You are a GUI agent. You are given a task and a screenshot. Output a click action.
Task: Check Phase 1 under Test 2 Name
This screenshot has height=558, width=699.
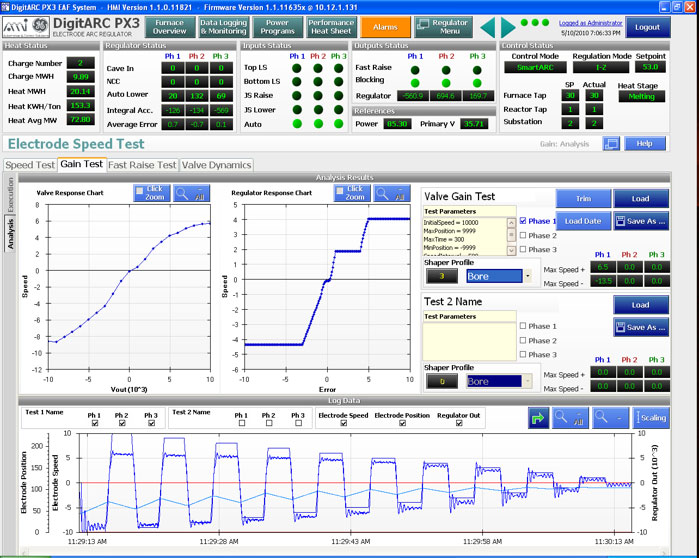523,326
